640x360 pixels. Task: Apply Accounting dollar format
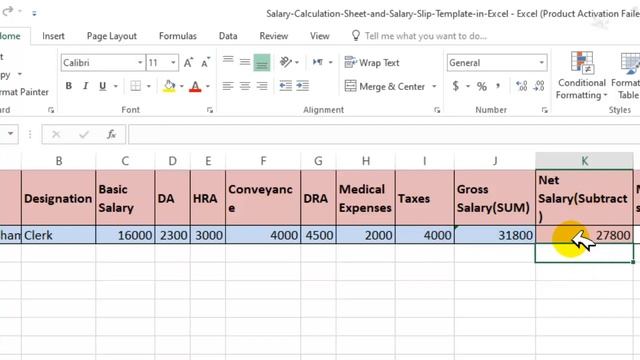456,86
